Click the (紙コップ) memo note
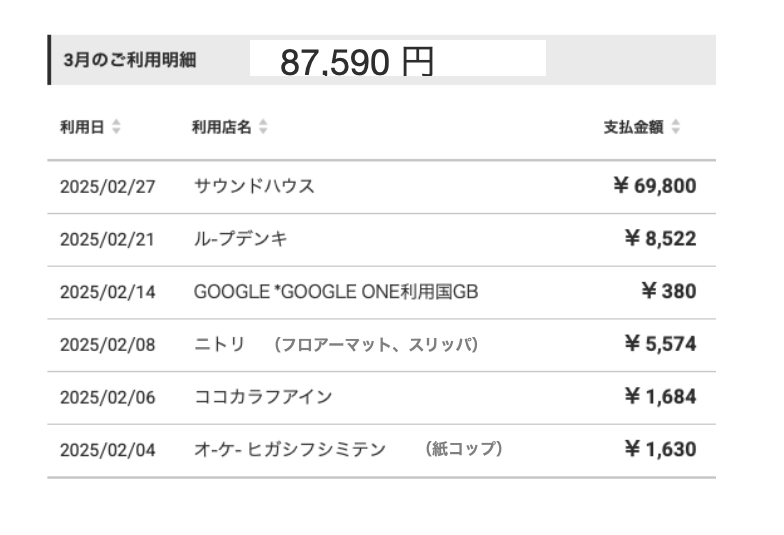The image size is (784, 535). (462, 450)
